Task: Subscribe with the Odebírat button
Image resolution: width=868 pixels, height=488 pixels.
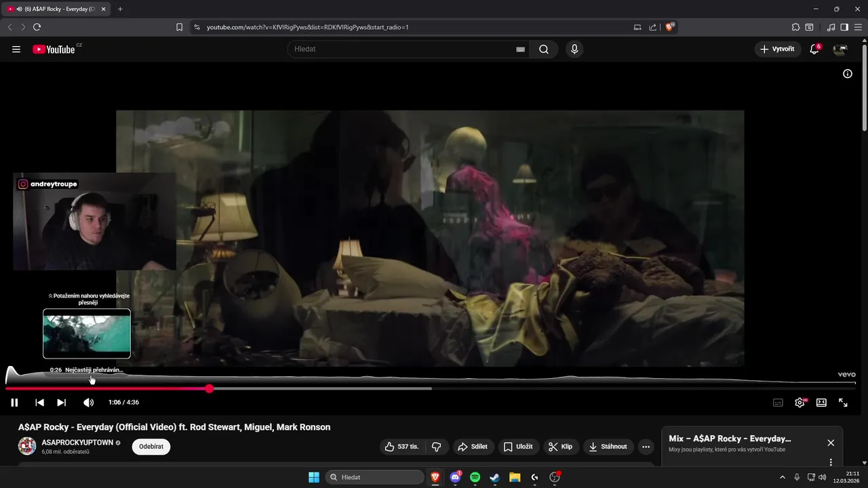Action: pyautogui.click(x=151, y=447)
